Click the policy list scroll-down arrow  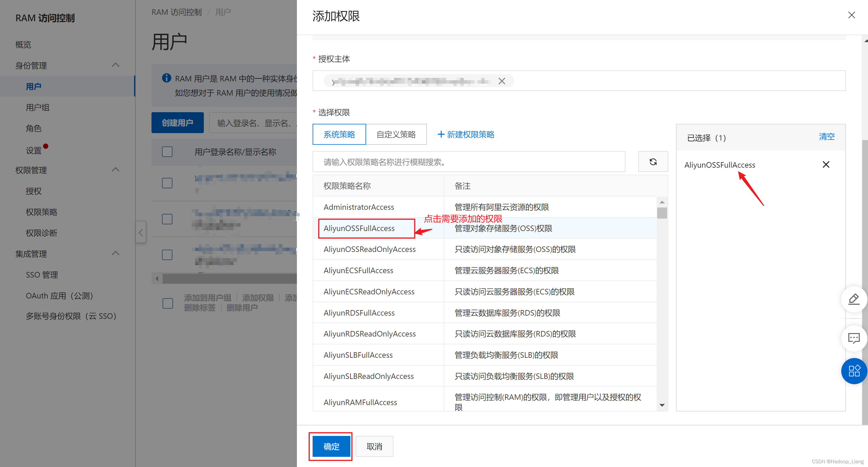coord(662,405)
